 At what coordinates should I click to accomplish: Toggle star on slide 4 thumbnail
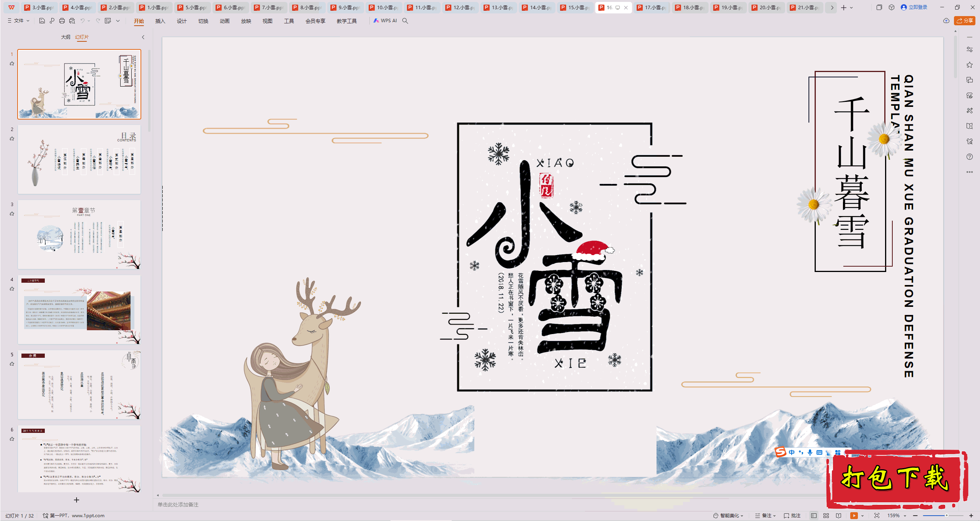click(12, 289)
